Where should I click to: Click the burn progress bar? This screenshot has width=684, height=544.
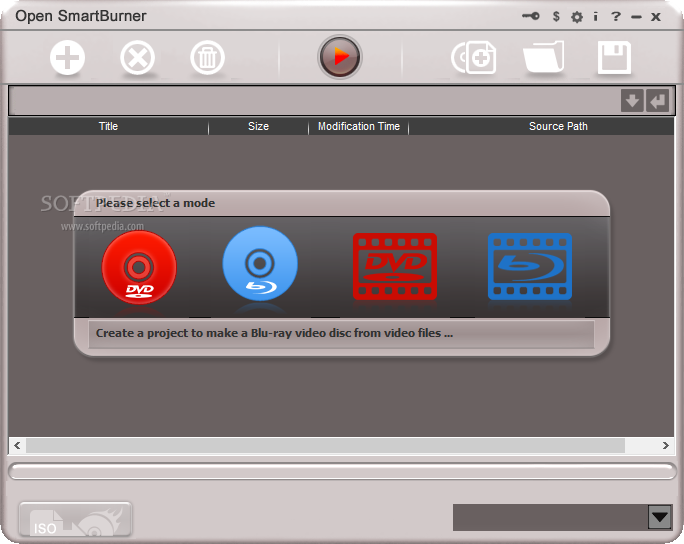[x=342, y=472]
